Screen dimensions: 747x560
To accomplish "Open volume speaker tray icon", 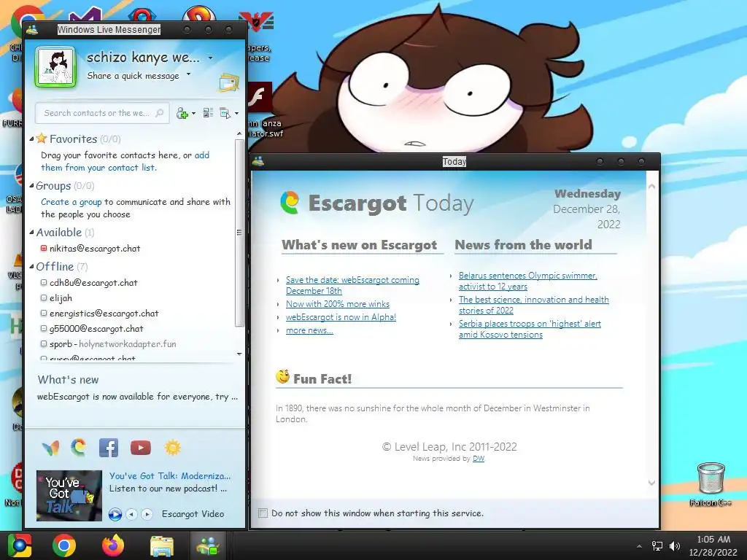I will click(x=675, y=545).
